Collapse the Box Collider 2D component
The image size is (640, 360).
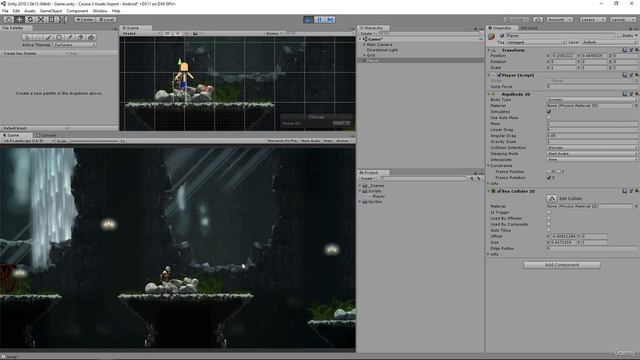click(x=489, y=191)
